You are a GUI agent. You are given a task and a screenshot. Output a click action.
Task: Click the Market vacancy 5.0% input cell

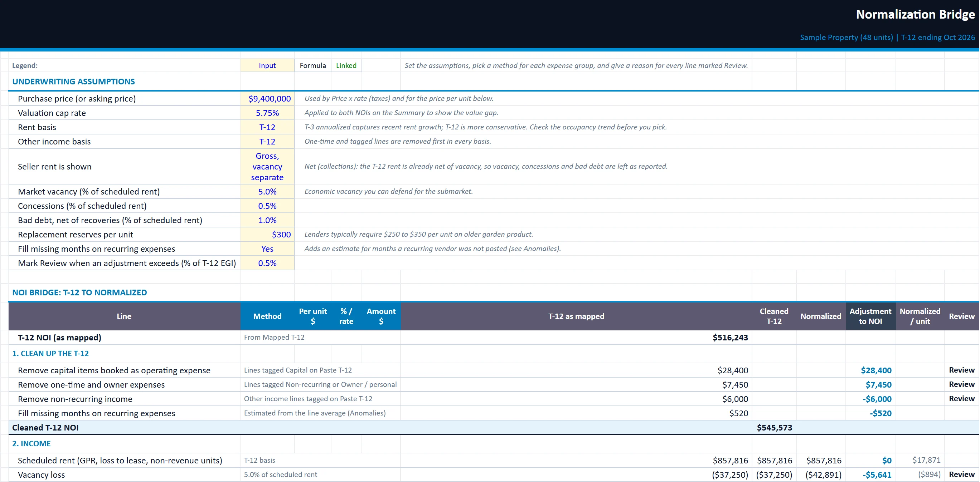[x=267, y=192]
